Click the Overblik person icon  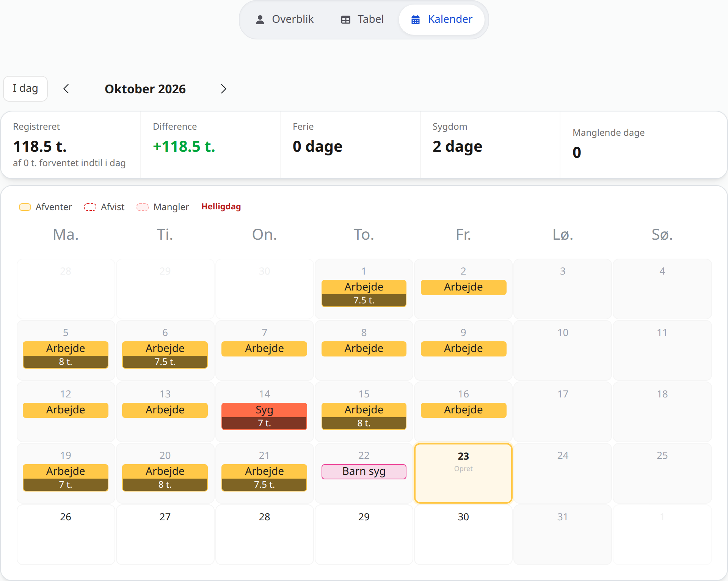(260, 20)
